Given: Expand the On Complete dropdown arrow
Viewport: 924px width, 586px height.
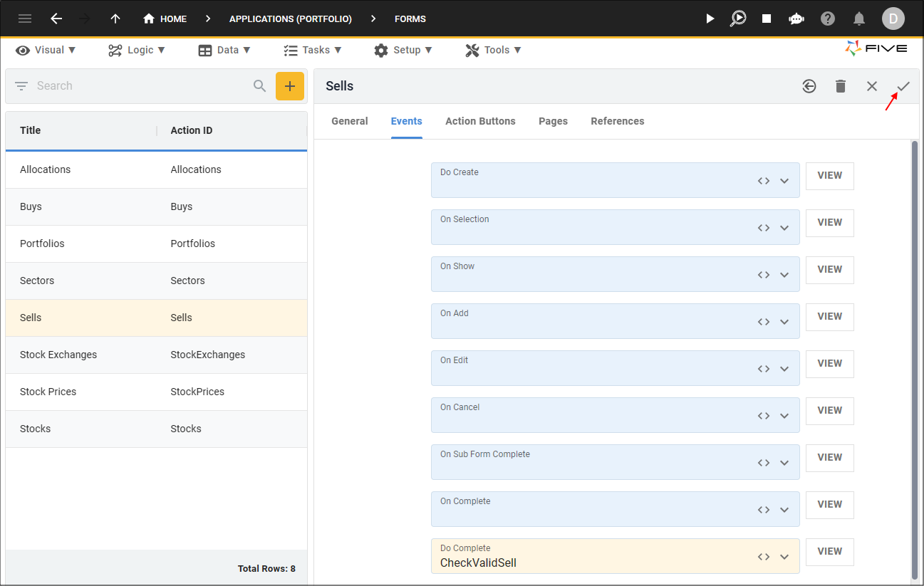Looking at the screenshot, I should pyautogui.click(x=784, y=510).
